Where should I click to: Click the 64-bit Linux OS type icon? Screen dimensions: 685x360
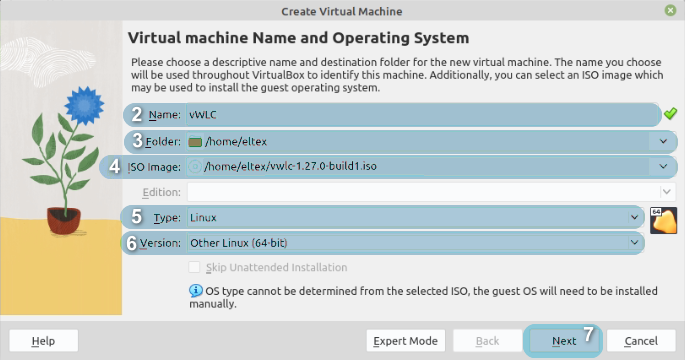[663, 220]
